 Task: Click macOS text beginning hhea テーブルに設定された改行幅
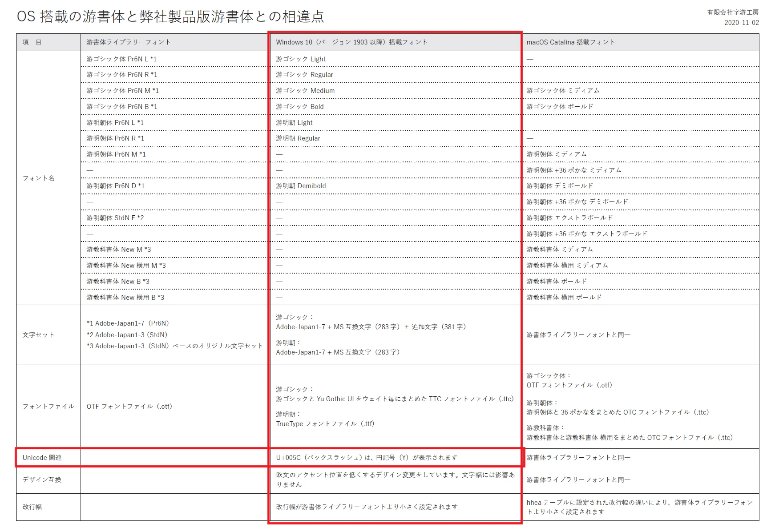(x=640, y=507)
